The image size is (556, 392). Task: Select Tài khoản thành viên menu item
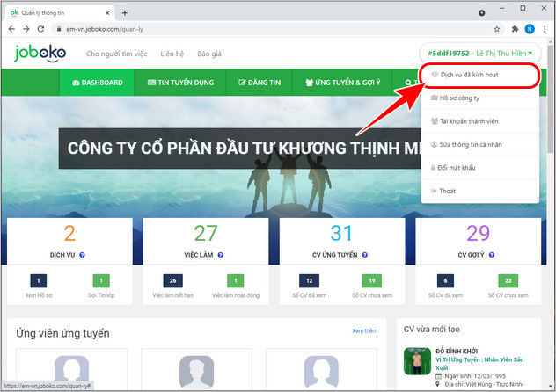coord(480,121)
